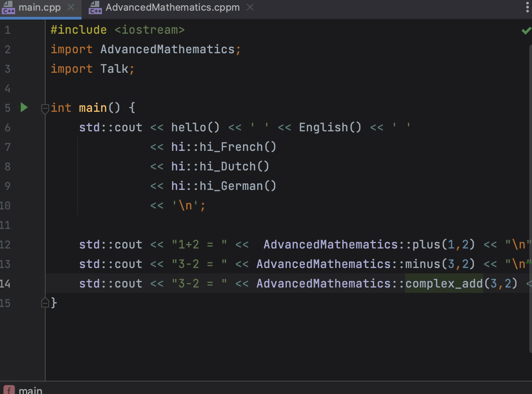Run main.cpp using the green gutter play icon
Screen dimensions: 532x394
pos(24,107)
